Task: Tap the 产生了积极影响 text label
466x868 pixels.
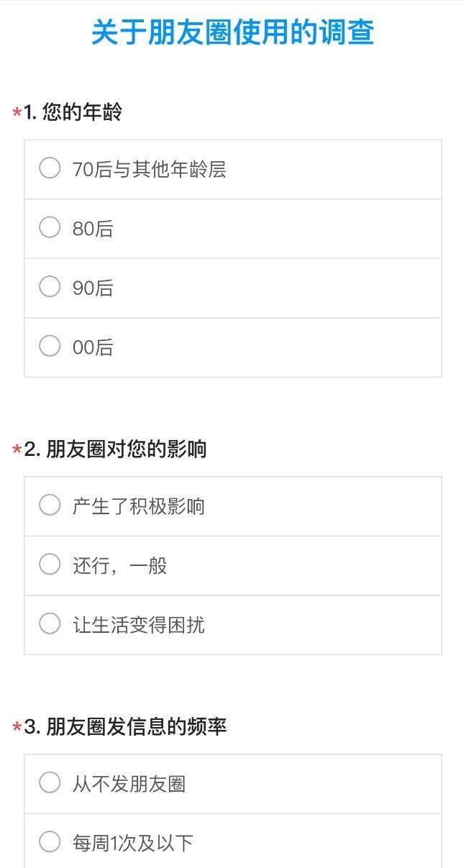Action: [138, 507]
